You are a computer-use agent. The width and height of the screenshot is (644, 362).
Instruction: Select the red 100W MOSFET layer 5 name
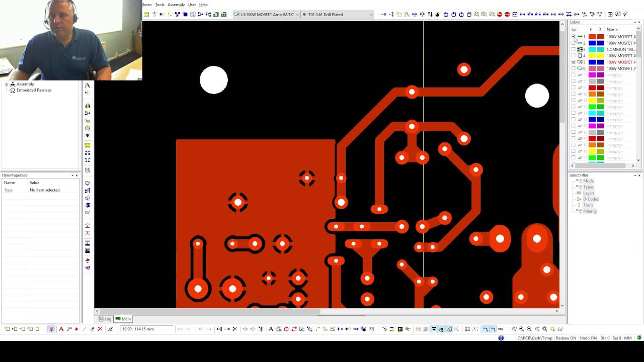coord(621,62)
